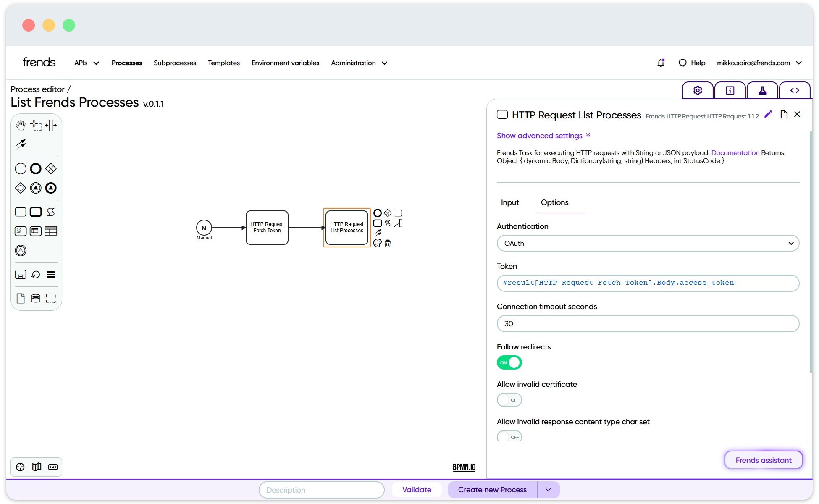This screenshot has width=819, height=504.
Task: Pick the start event shape from the palette
Action: tap(20, 168)
